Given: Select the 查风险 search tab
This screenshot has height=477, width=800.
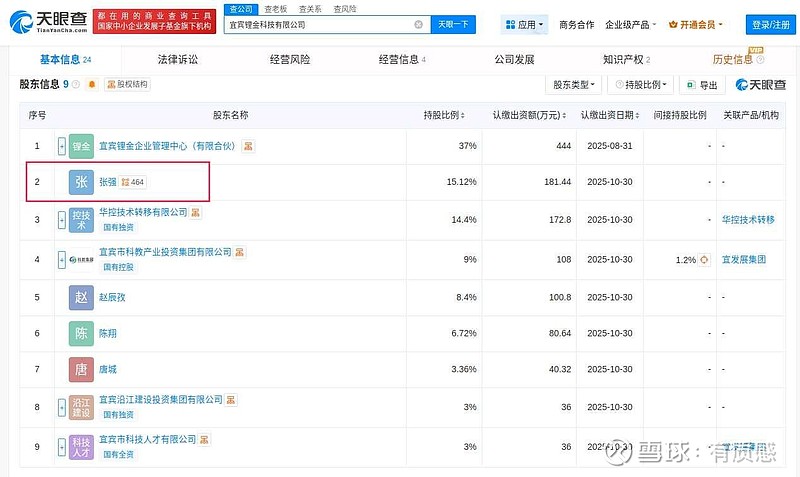Looking at the screenshot, I should [345, 9].
